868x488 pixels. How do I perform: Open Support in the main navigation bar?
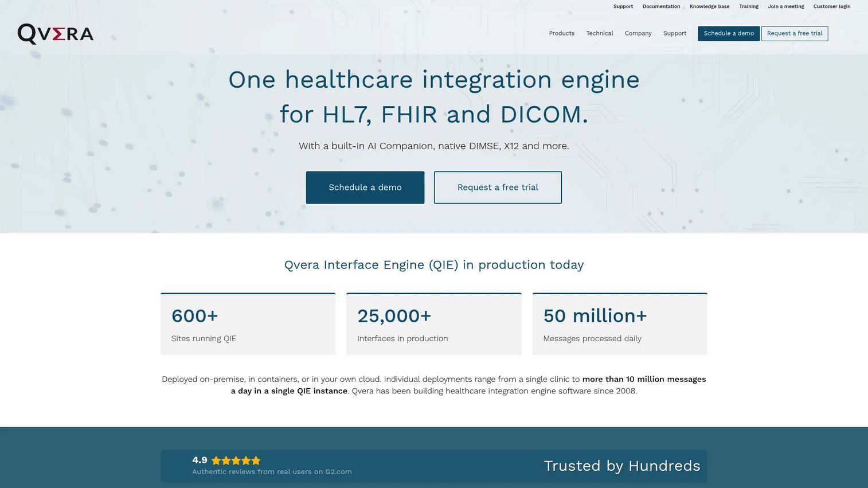pyautogui.click(x=675, y=33)
